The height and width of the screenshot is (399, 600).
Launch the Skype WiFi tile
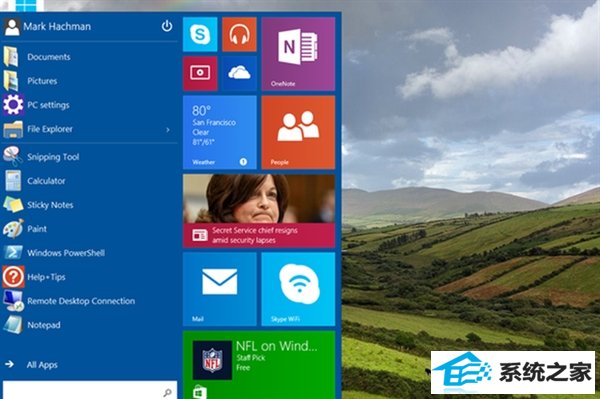point(298,289)
